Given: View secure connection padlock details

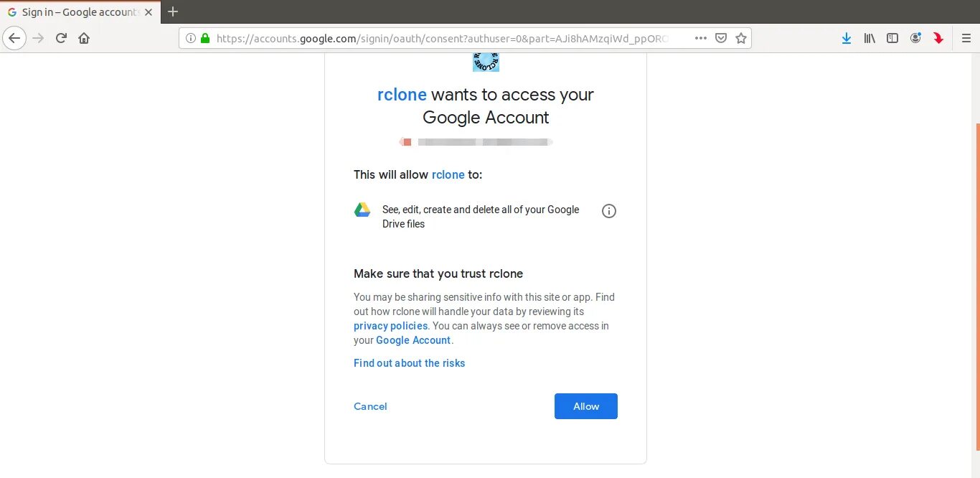Looking at the screenshot, I should pyautogui.click(x=205, y=38).
